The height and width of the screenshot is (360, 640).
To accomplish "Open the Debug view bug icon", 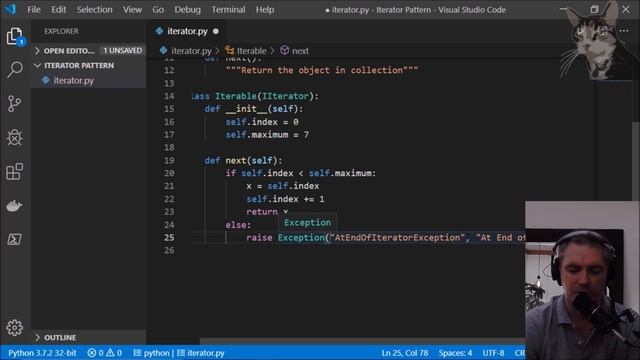I will (x=15, y=138).
